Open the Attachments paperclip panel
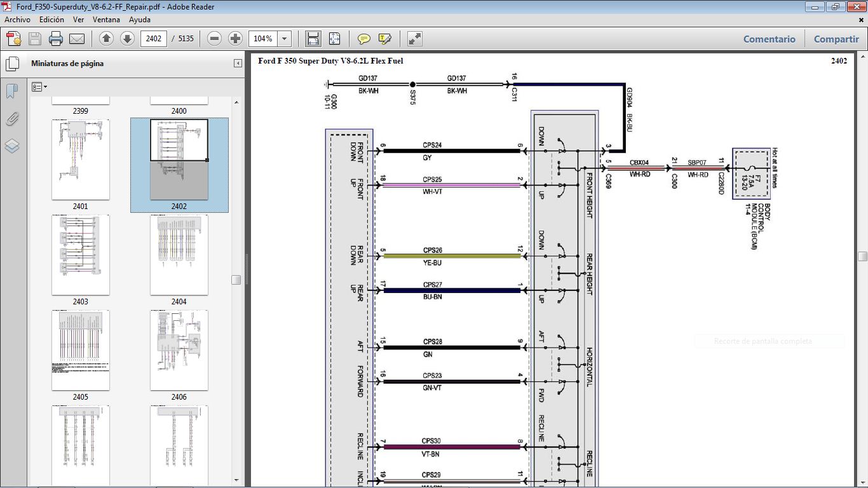 pyautogui.click(x=11, y=119)
